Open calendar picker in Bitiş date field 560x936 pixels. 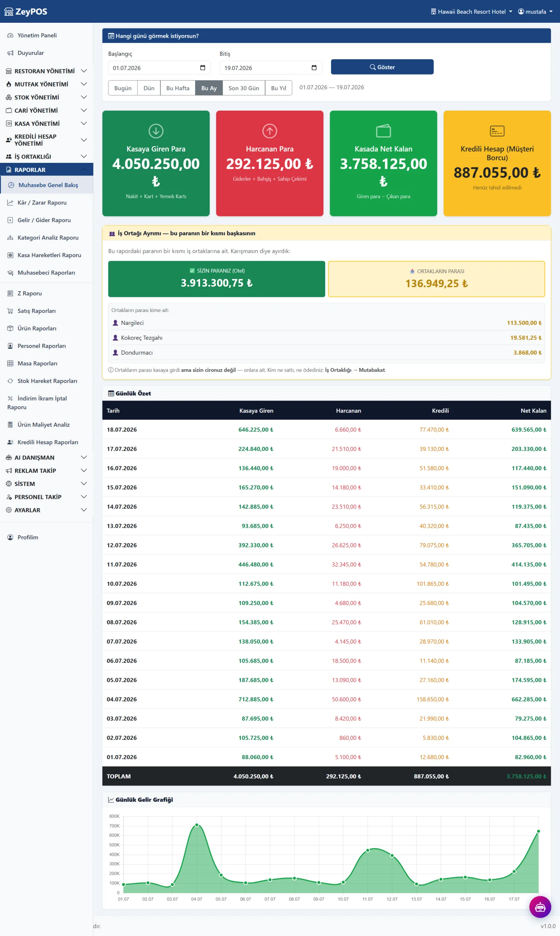[314, 68]
